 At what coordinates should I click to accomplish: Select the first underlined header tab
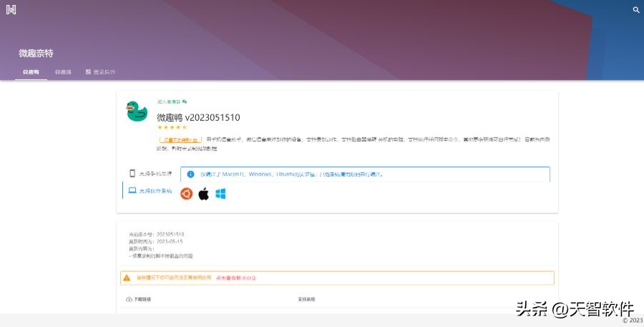[31, 72]
